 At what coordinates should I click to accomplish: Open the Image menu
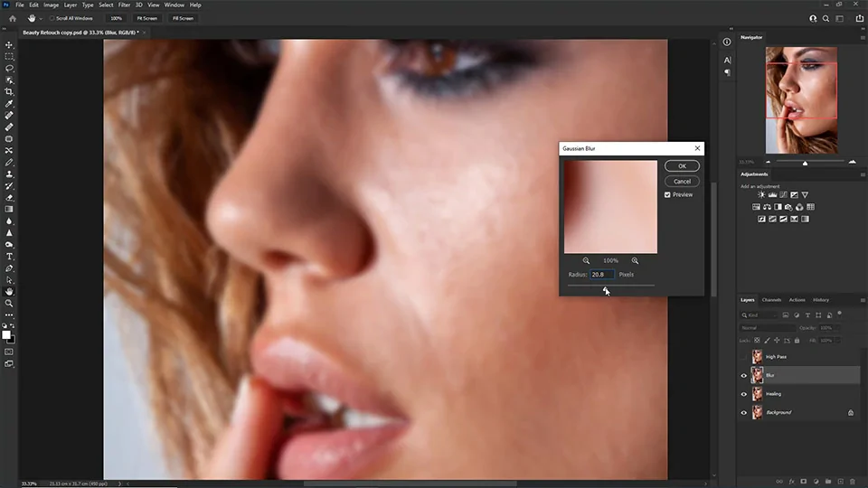[51, 5]
